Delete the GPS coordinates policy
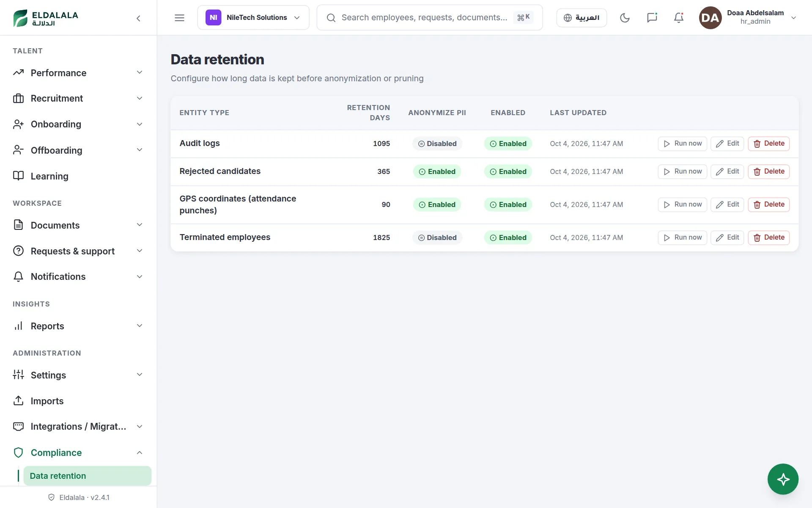 pos(768,204)
